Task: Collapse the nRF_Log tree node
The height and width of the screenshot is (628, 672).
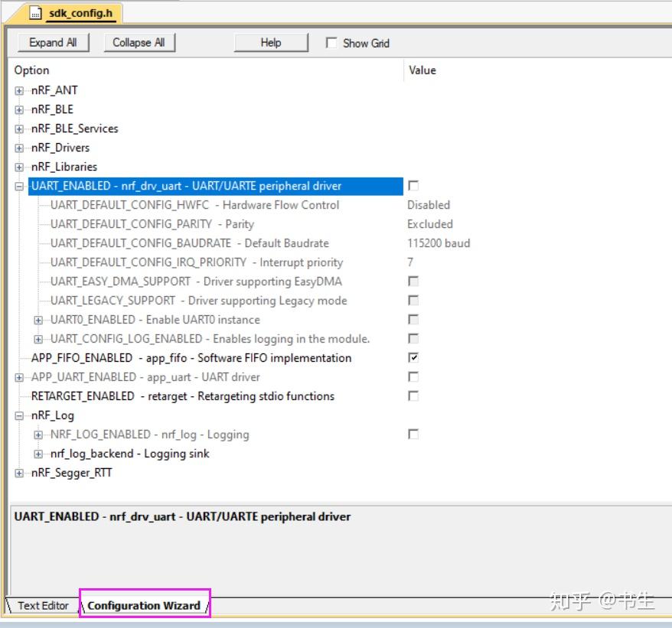Action: point(19,415)
